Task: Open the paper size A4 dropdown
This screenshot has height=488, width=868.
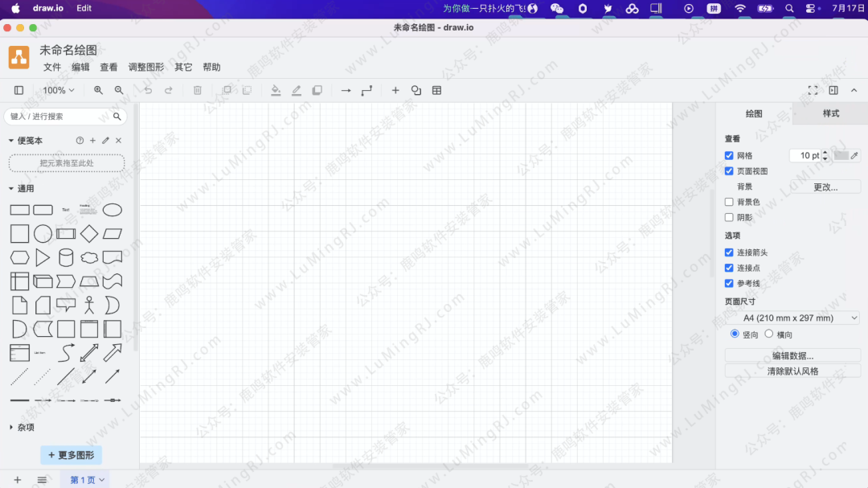Action: pyautogui.click(x=790, y=318)
